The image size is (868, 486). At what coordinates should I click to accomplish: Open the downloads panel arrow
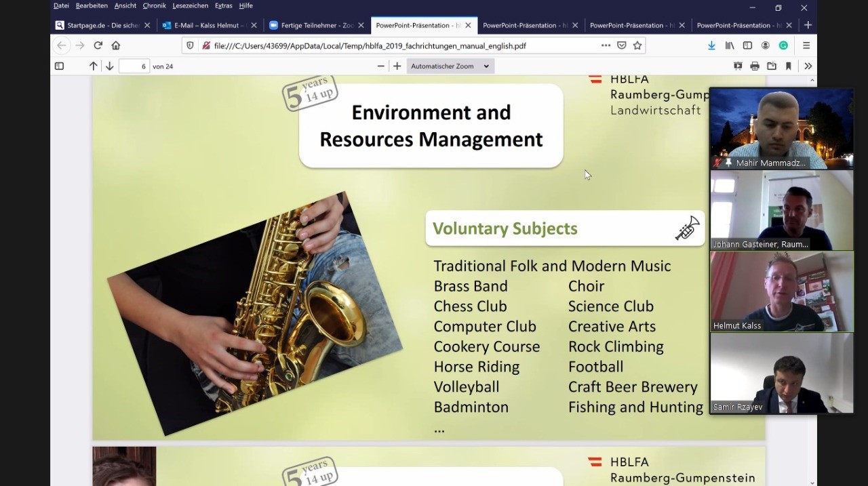coord(711,45)
